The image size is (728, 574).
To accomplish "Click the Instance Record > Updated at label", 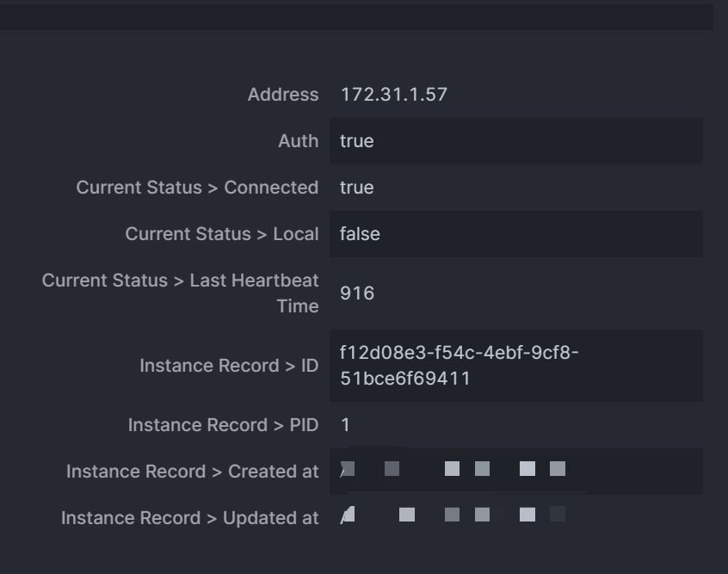I will pyautogui.click(x=189, y=518).
